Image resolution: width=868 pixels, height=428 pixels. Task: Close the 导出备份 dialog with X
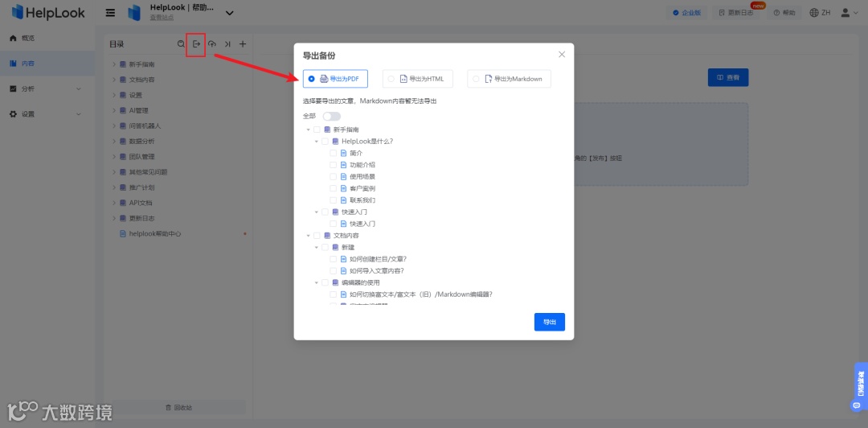[561, 55]
